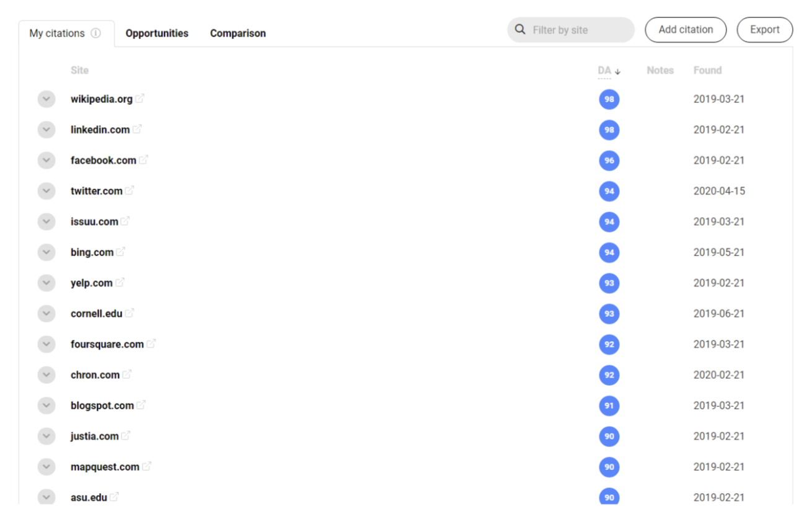This screenshot has width=812, height=527.
Task: Click the DA sort arrow icon
Action: 617,71
